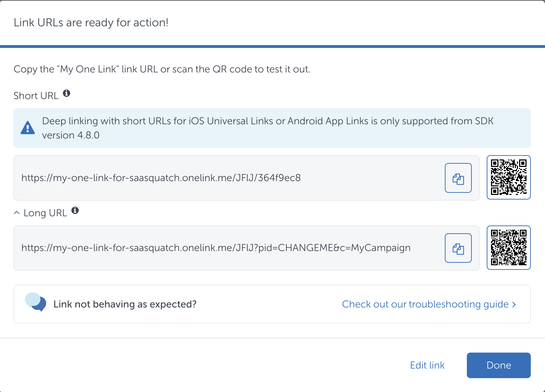Click the 'Link not behaving as expected?' text
Image resolution: width=545 pixels, height=392 pixels.
tap(125, 304)
